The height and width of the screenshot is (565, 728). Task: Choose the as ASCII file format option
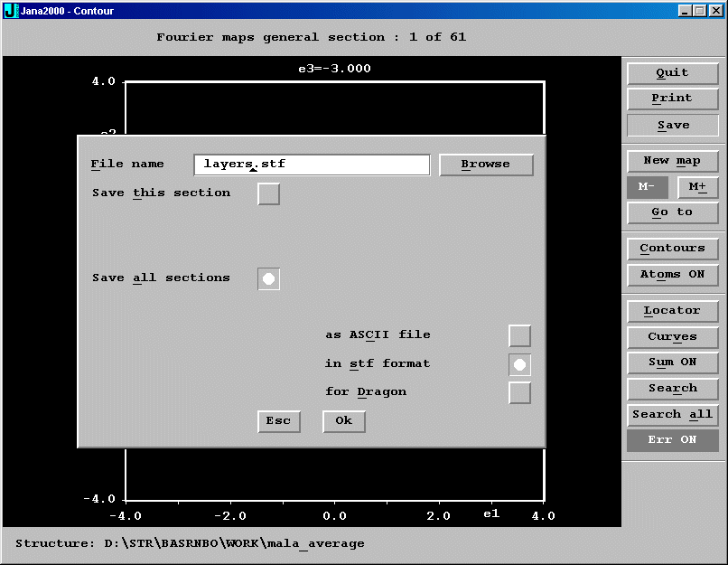[519, 336]
